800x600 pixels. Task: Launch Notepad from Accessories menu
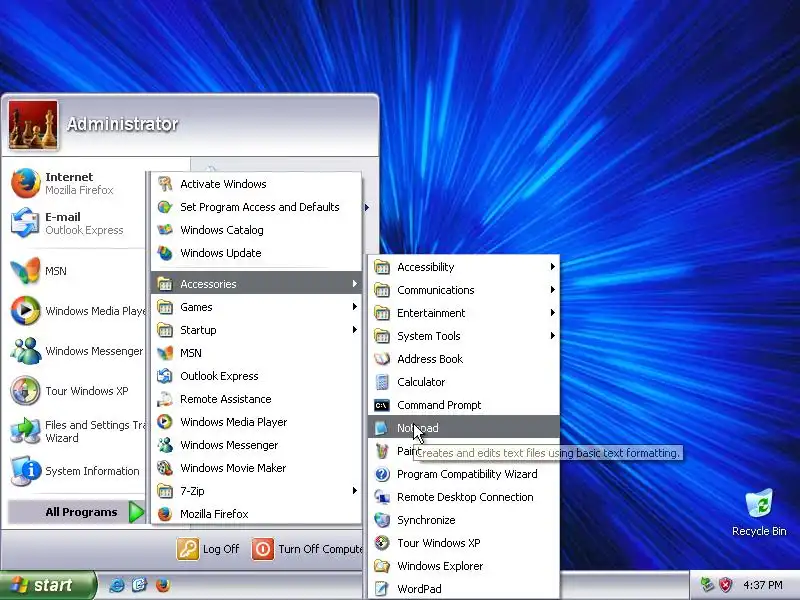click(x=464, y=428)
